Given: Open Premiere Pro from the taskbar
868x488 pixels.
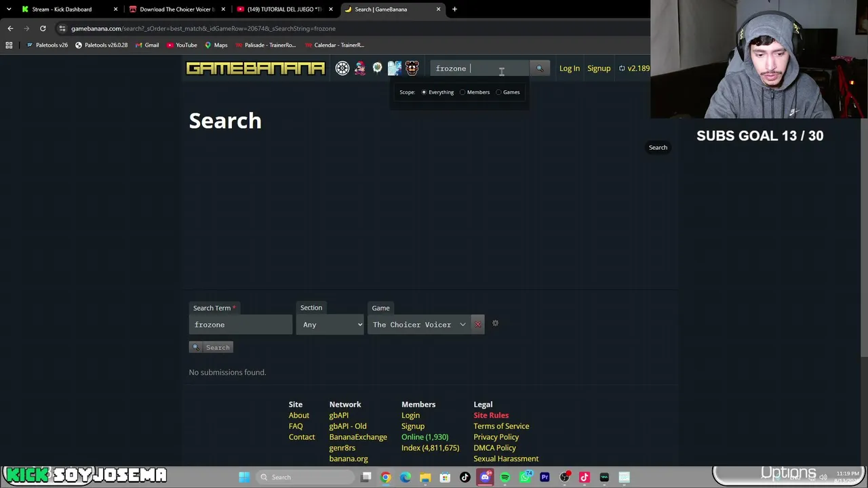Looking at the screenshot, I should click(x=545, y=477).
